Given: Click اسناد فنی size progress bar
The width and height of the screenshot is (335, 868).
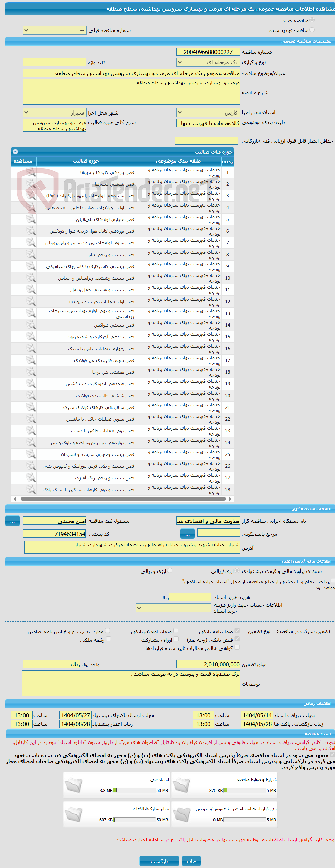Looking at the screenshot, I should (134, 790).
